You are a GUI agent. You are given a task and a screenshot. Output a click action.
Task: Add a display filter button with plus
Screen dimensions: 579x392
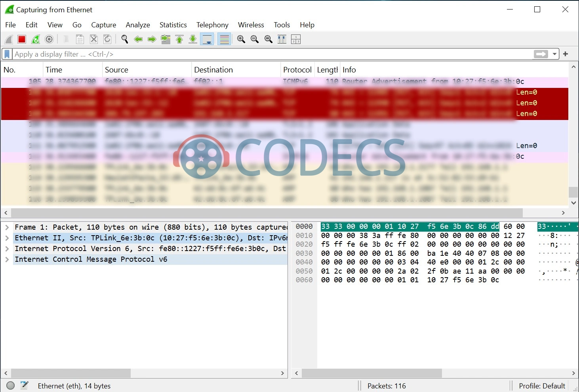[566, 54]
